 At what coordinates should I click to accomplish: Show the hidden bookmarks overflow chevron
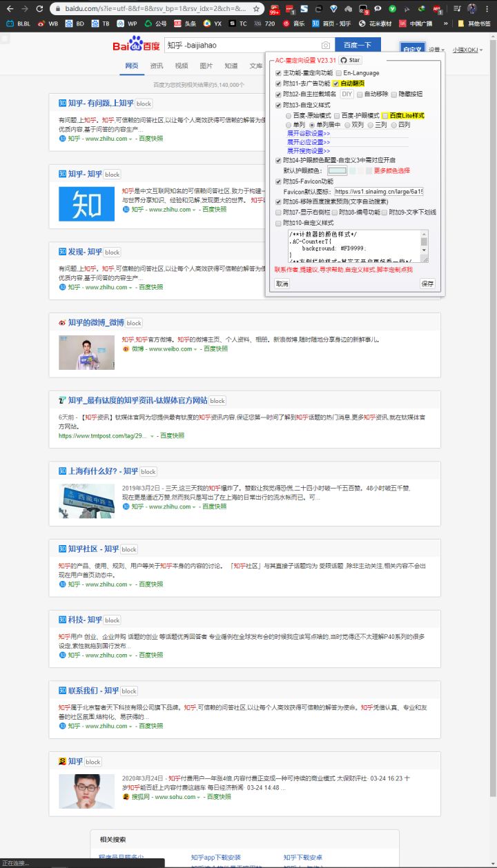445,23
